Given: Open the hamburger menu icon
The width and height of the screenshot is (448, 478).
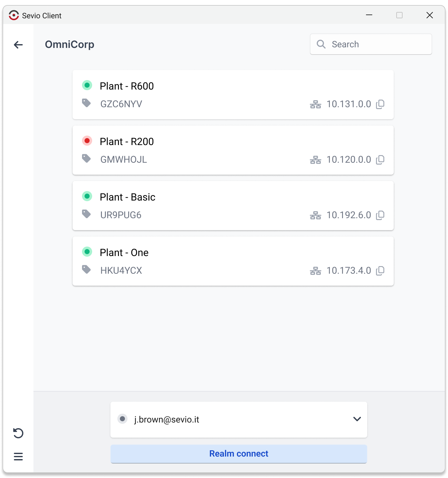Looking at the screenshot, I should pyautogui.click(x=18, y=456).
